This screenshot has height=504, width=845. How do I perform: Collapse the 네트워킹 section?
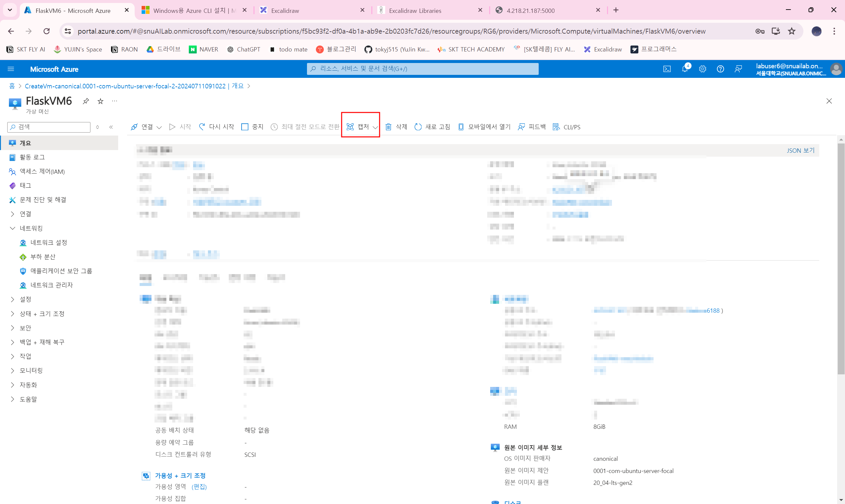[x=13, y=228]
